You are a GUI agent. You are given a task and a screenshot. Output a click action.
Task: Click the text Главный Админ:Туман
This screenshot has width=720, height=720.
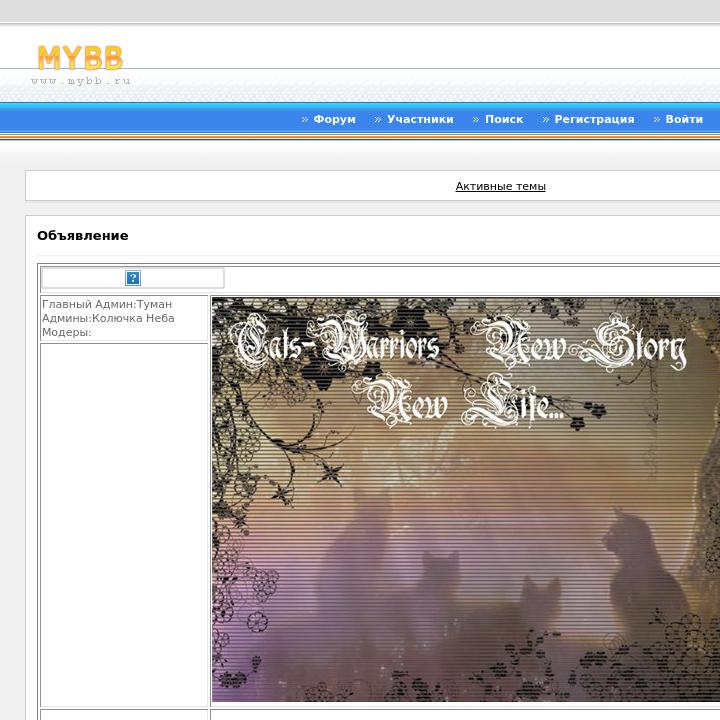tap(107, 304)
